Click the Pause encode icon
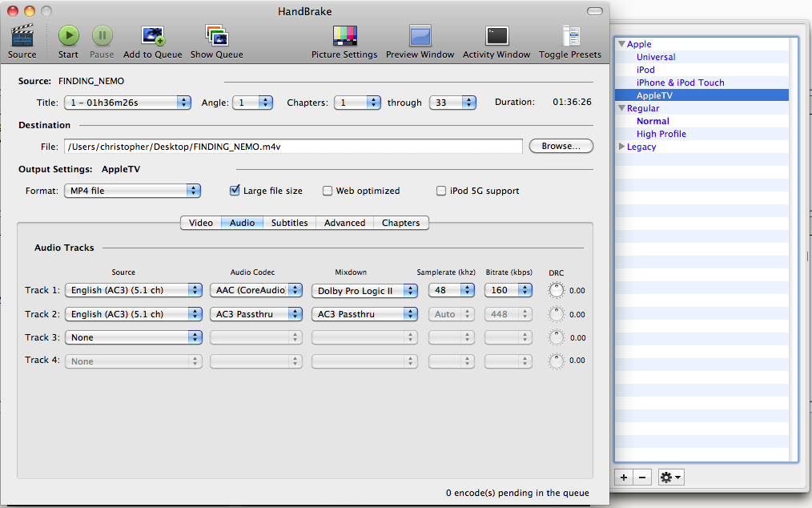The height and width of the screenshot is (508, 812). (102, 36)
